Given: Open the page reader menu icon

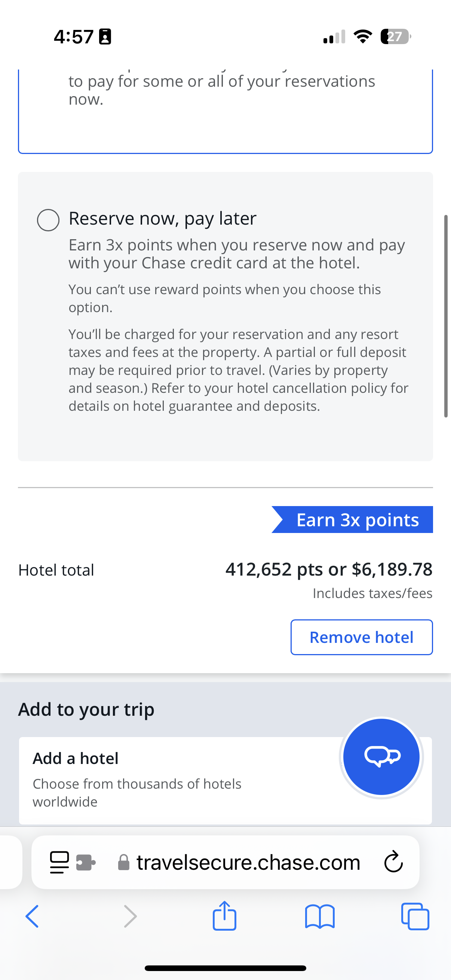Looking at the screenshot, I should click(x=59, y=862).
